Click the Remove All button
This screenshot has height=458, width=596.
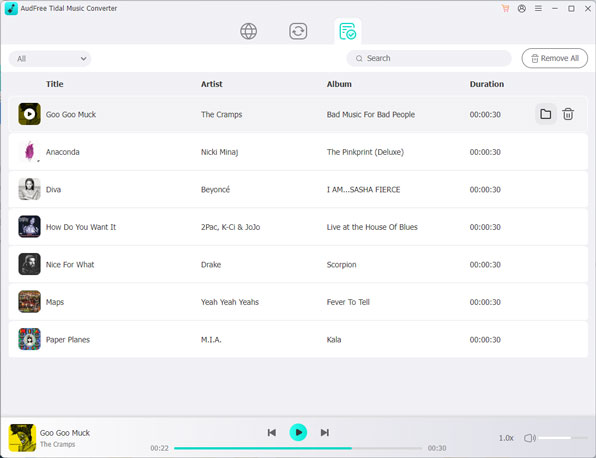point(555,58)
